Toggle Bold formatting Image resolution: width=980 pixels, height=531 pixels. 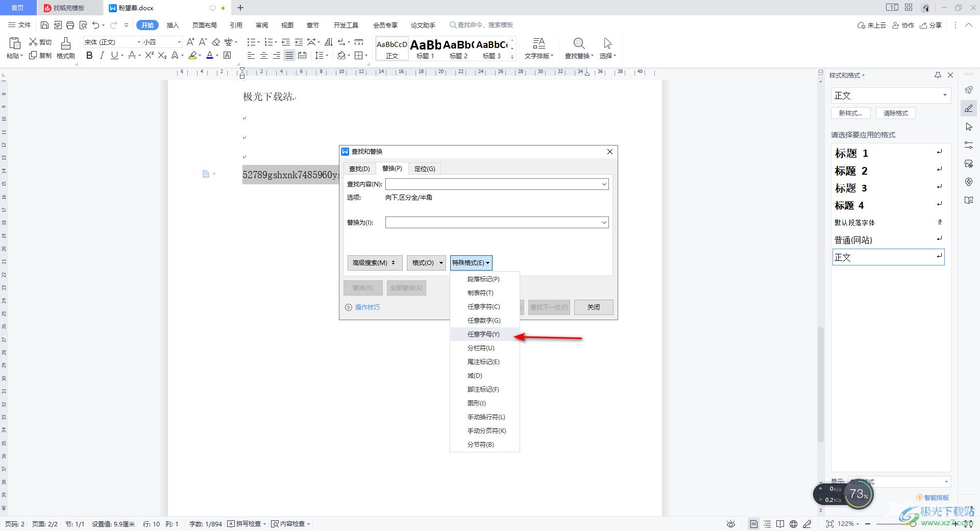coord(89,55)
